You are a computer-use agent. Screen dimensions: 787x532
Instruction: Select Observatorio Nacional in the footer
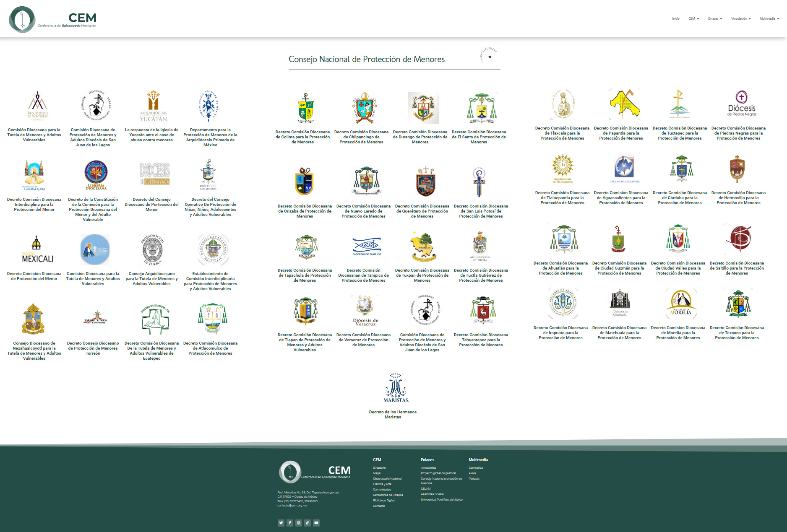point(387,479)
